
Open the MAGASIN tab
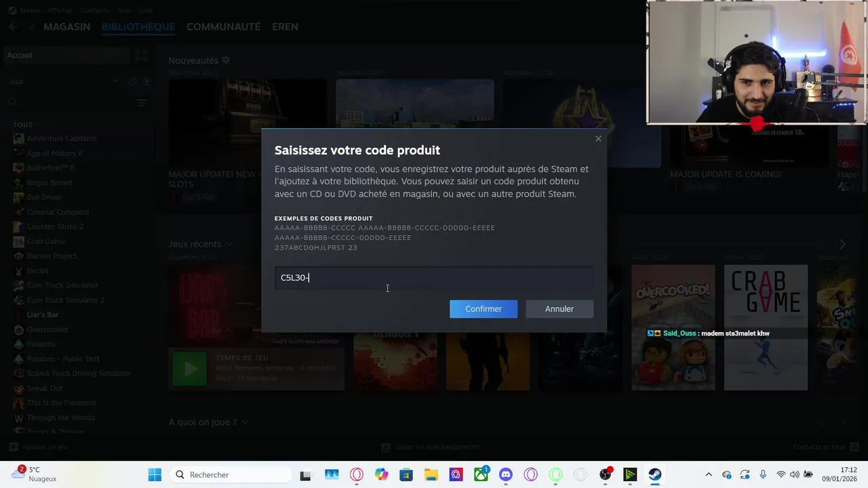67,27
